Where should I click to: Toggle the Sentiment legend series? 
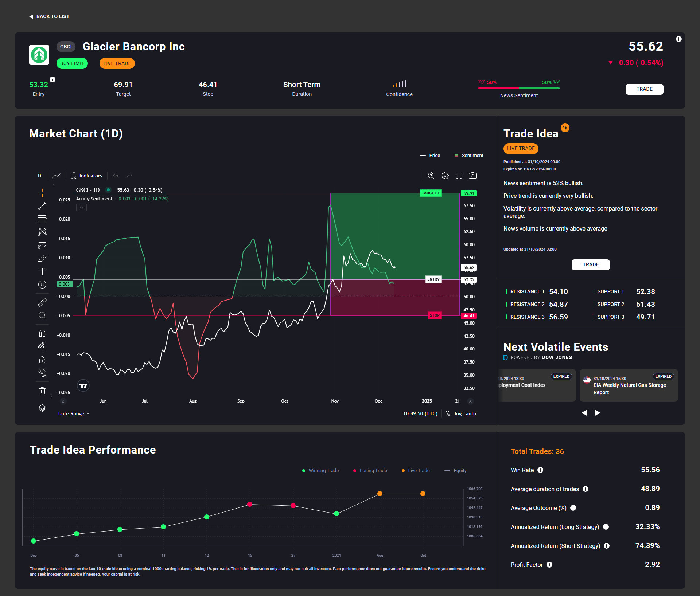[x=469, y=156]
